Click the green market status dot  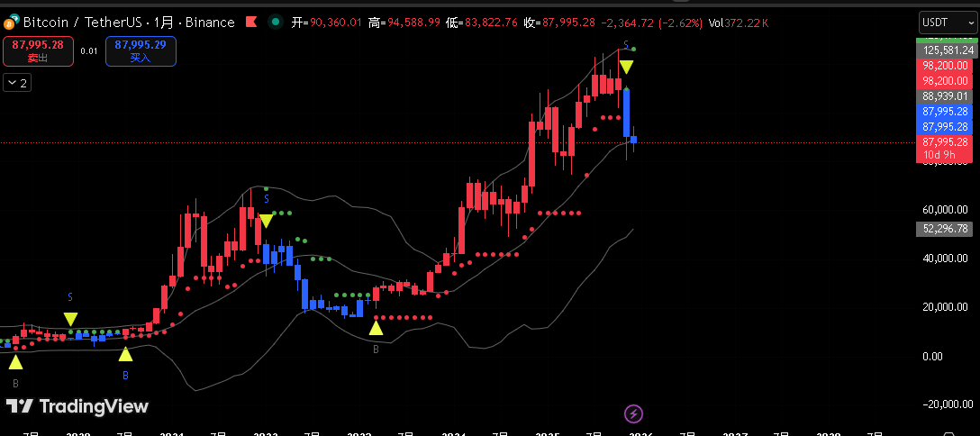pyautogui.click(x=275, y=23)
